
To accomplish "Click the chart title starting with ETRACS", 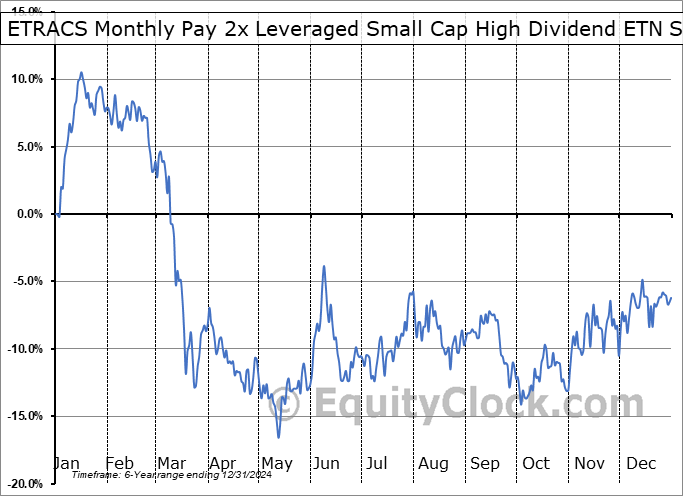I will pyautogui.click(x=341, y=29).
